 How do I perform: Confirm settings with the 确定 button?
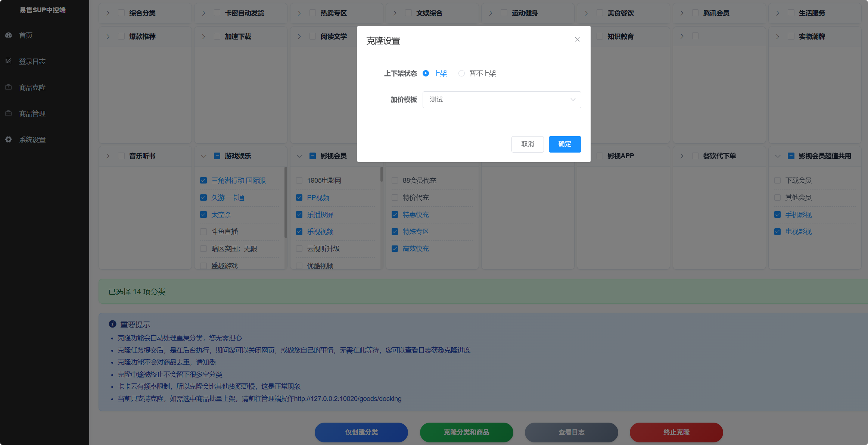point(564,144)
